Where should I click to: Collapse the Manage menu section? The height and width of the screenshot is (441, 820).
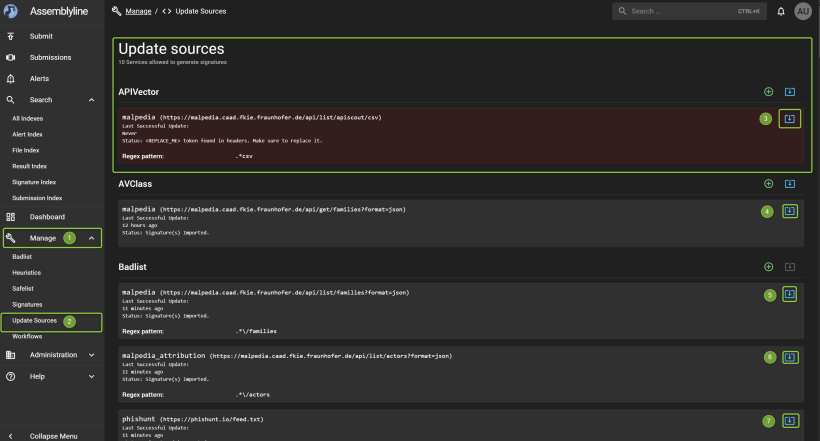click(91, 239)
